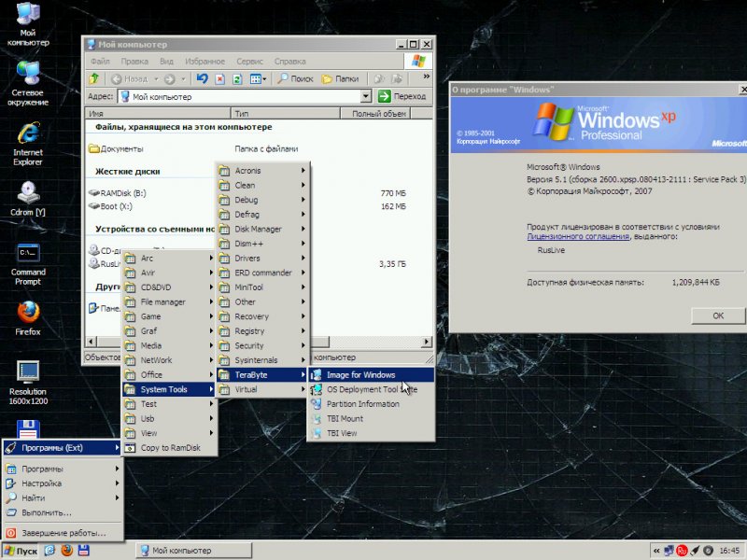Select the RAMDisk (B:) drive
This screenshot has width=747, height=560.
coord(118,193)
